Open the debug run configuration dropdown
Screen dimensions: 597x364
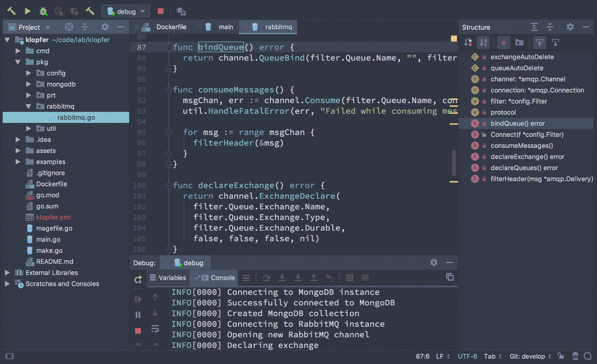[x=126, y=11]
